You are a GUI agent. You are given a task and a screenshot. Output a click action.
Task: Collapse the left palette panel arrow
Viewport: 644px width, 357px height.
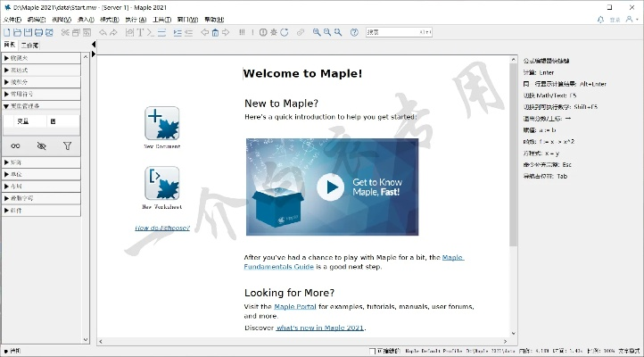pos(94,44)
